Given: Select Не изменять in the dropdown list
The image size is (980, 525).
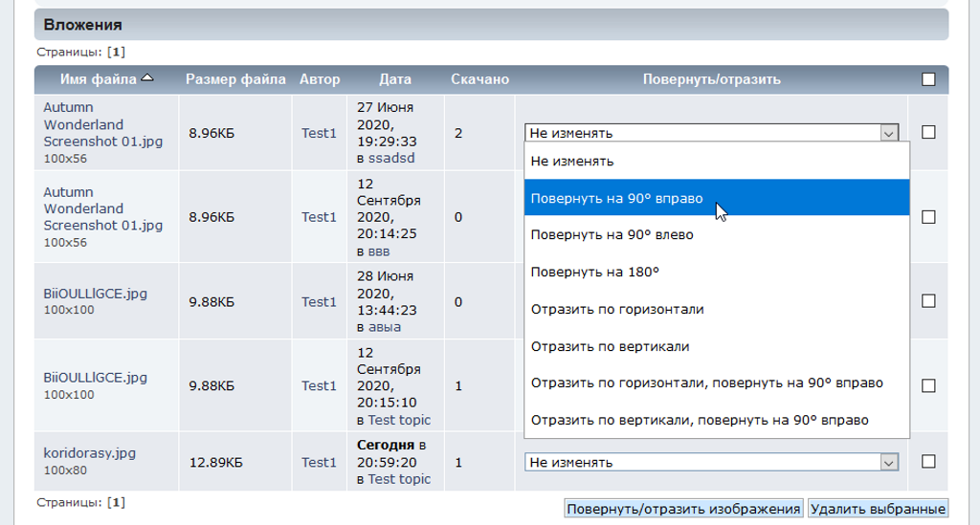Looking at the screenshot, I should [572, 162].
